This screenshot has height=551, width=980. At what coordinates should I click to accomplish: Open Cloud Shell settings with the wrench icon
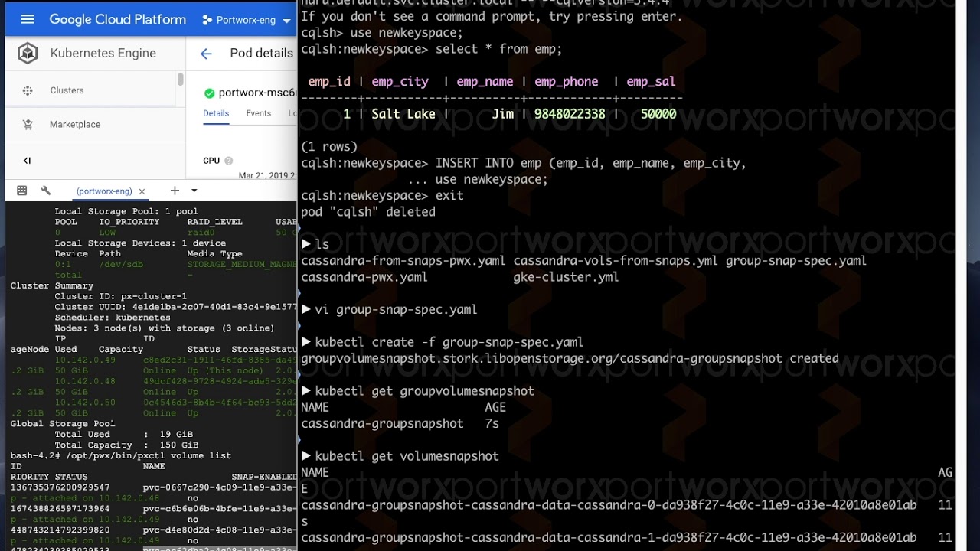[x=44, y=190]
